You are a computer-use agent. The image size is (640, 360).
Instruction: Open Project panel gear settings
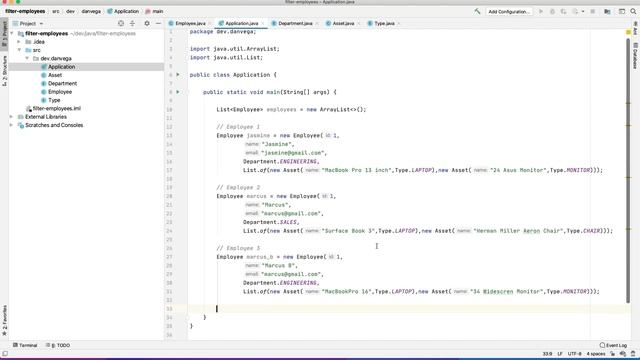coord(147,24)
